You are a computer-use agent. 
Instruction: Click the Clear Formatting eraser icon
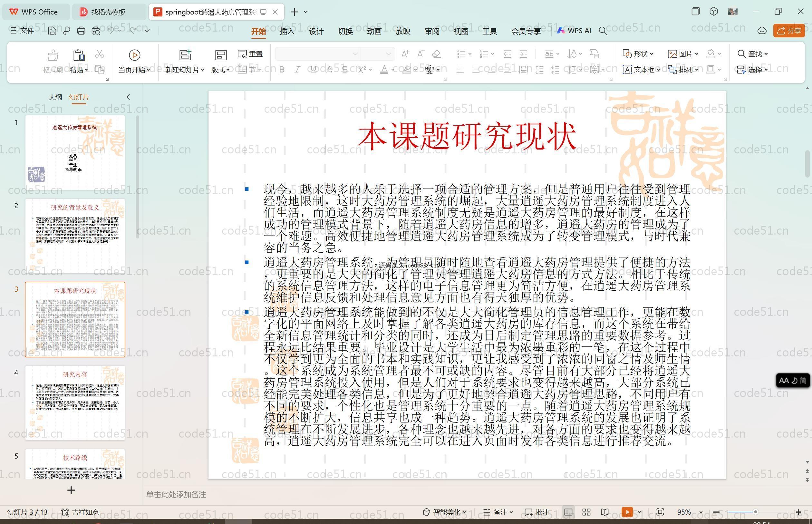coord(436,54)
